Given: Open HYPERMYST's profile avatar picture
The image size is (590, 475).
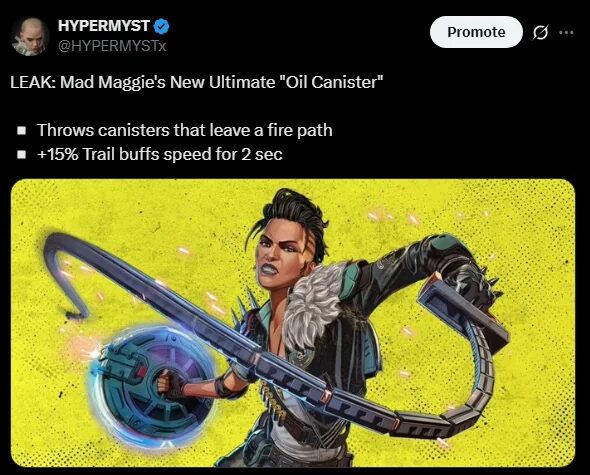Looking at the screenshot, I should (x=30, y=37).
